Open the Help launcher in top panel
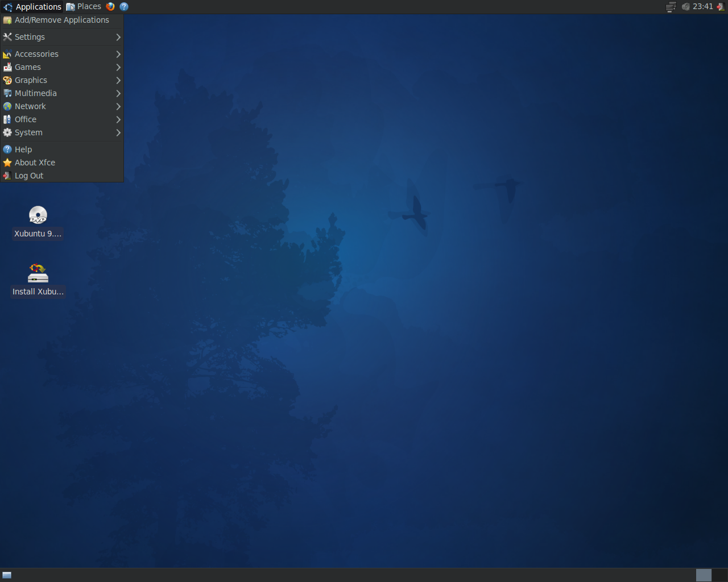Viewport: 728px width, 582px height. (124, 7)
